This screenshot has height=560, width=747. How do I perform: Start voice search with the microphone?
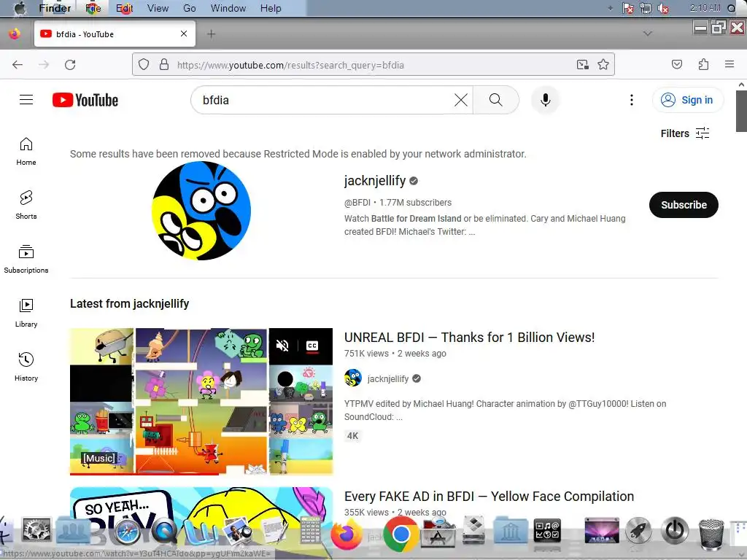tap(546, 100)
